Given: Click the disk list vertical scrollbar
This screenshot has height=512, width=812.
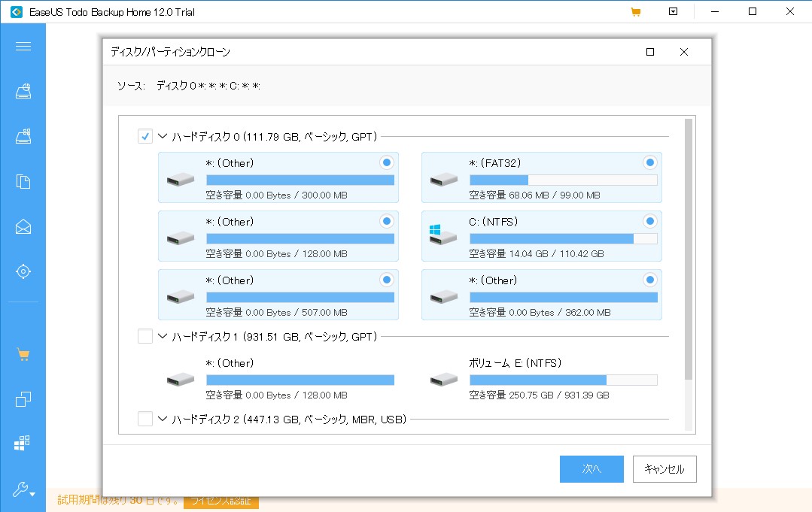Looking at the screenshot, I should (689, 250).
